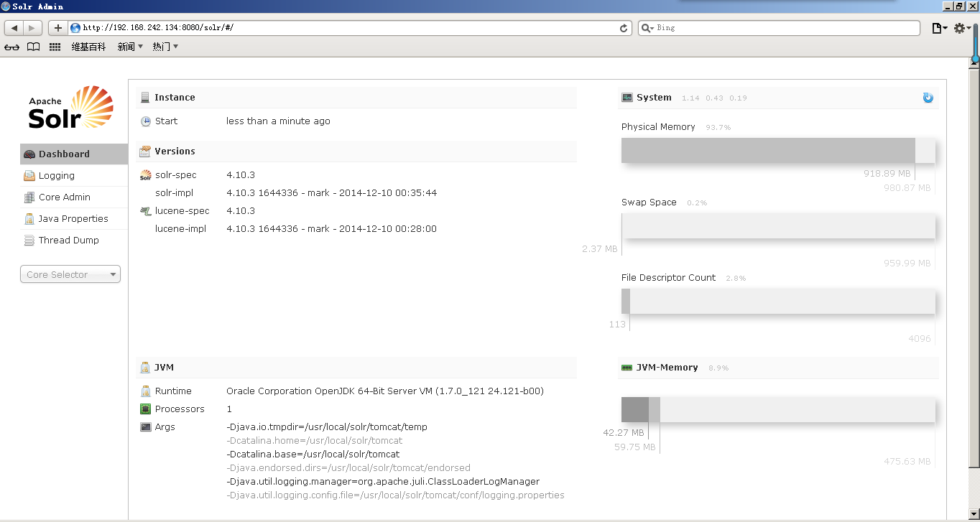Screen dimensions: 980x522
Task: Expand the 热门 bookmarks folder
Action: point(165,47)
